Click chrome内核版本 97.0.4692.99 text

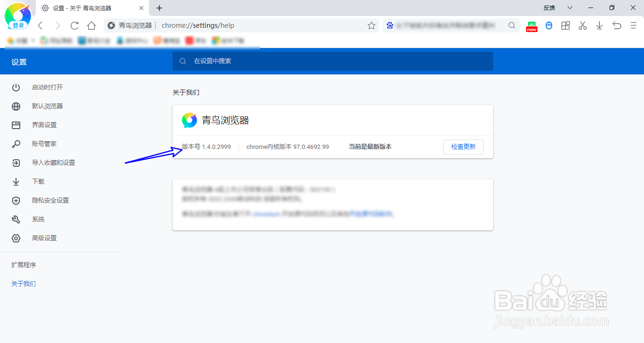[288, 147]
